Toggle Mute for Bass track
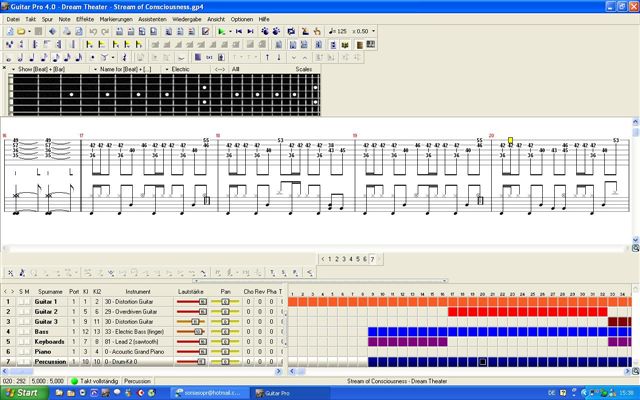This screenshot has width=640, height=400. coord(27,331)
